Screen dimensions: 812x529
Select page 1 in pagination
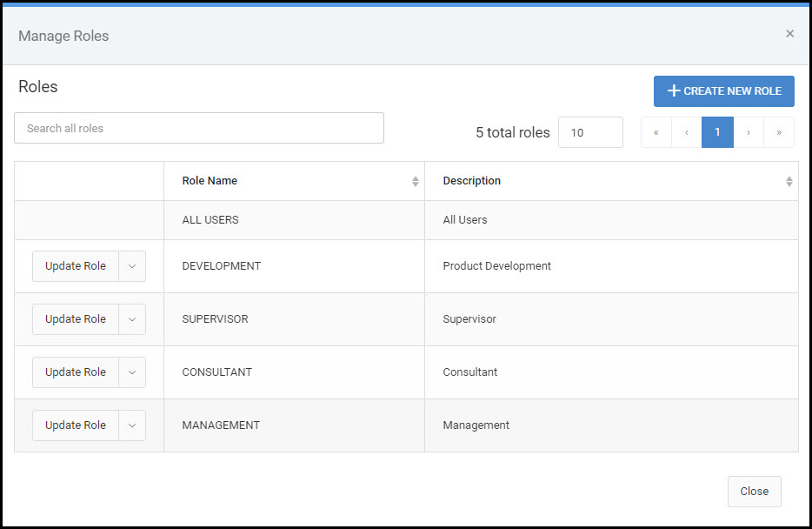(x=717, y=132)
